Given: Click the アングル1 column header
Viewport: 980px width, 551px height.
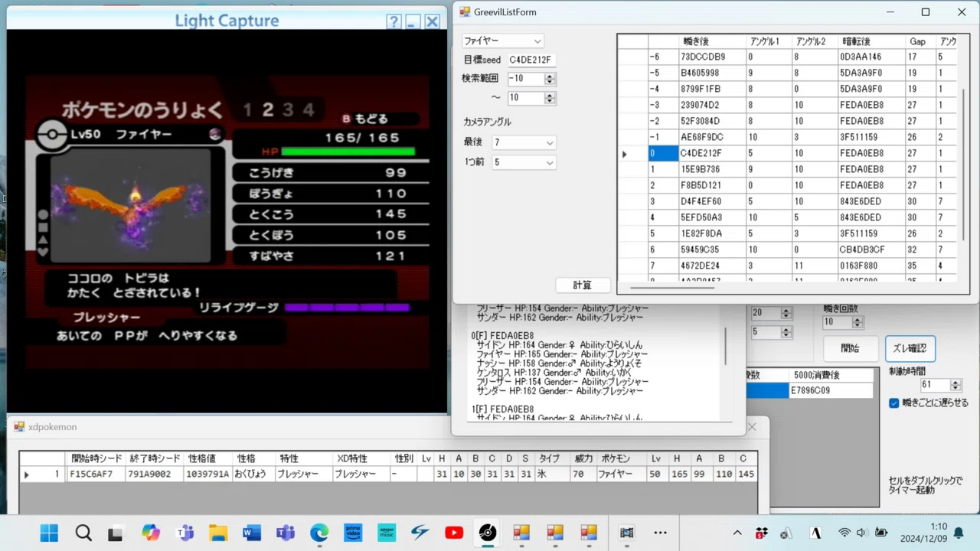Looking at the screenshot, I should tap(769, 41).
